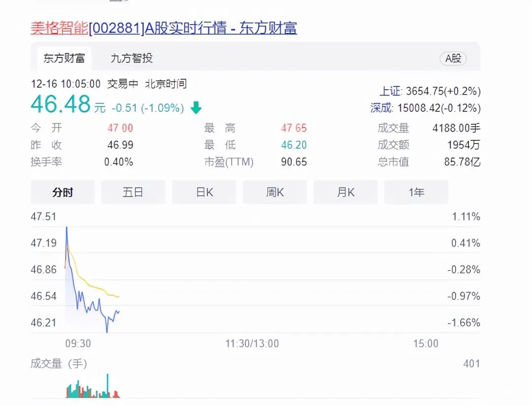Select the 1年 chart range
The height and width of the screenshot is (406, 532).
(416, 192)
